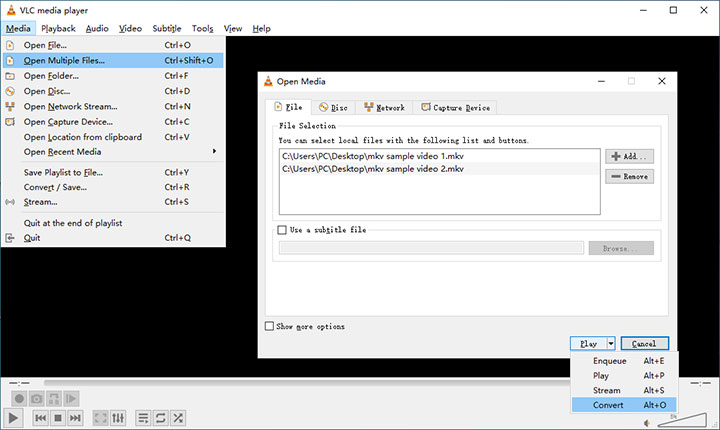The height and width of the screenshot is (430, 720).
Task: Click the VLC cone icon in main title bar
Action: [11, 10]
